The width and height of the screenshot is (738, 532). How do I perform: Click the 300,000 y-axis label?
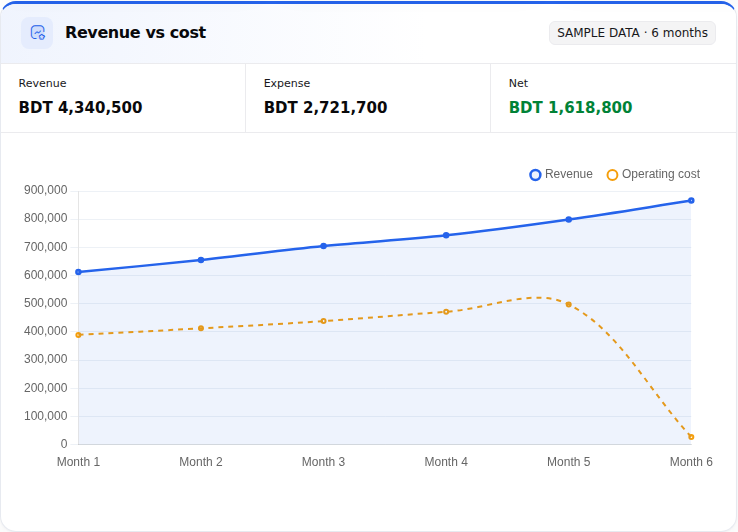[x=46, y=359]
